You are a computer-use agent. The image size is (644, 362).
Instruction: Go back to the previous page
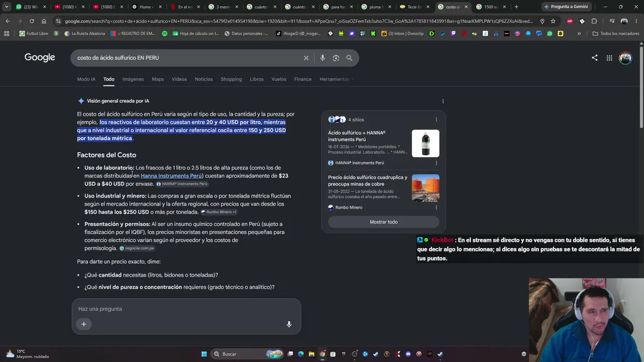pos(8,21)
